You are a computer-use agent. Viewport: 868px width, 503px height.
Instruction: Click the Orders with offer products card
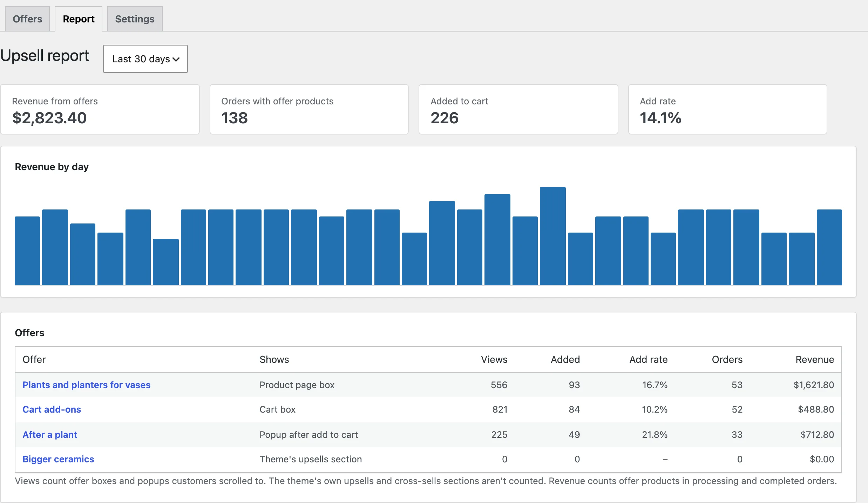(309, 109)
